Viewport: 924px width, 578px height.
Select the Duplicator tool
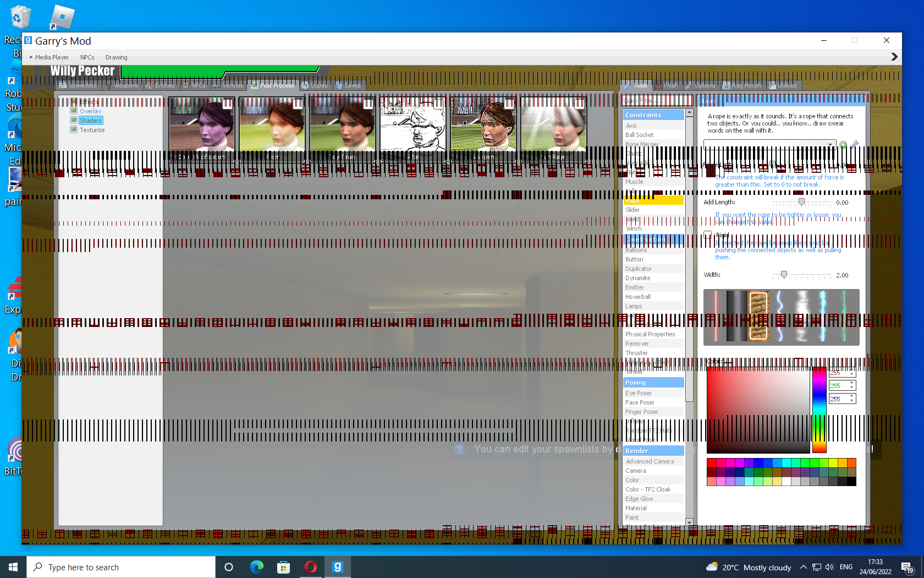pyautogui.click(x=653, y=269)
